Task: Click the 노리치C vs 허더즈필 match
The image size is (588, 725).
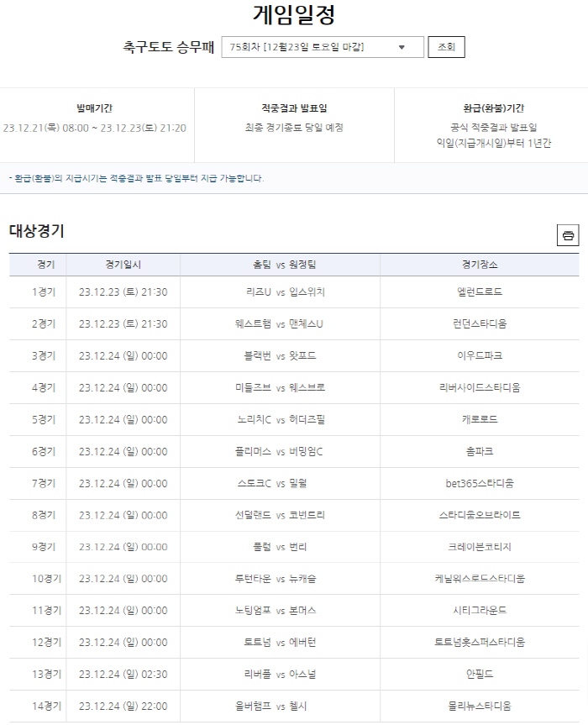Action: coord(281,420)
